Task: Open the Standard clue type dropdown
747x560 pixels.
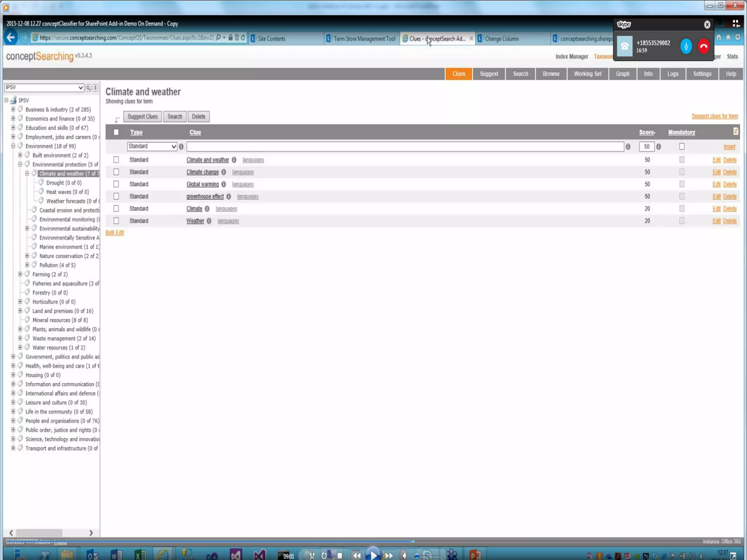Action: click(152, 147)
